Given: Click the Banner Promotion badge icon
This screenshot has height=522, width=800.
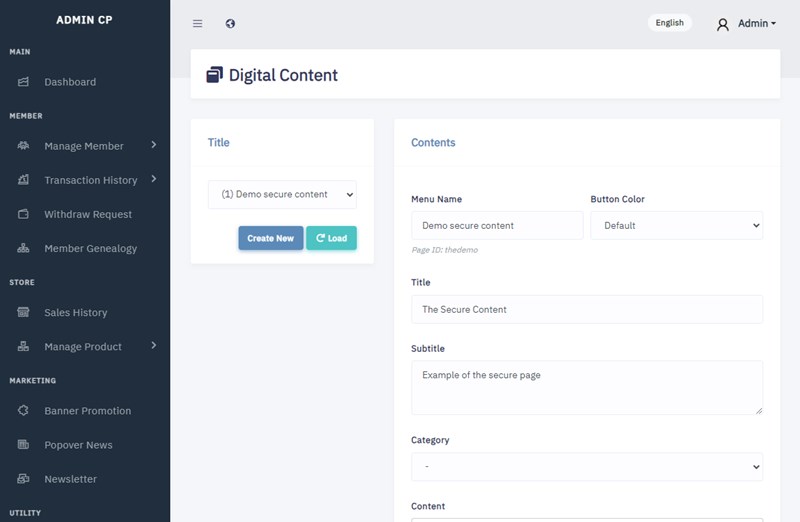Looking at the screenshot, I should point(23,410).
